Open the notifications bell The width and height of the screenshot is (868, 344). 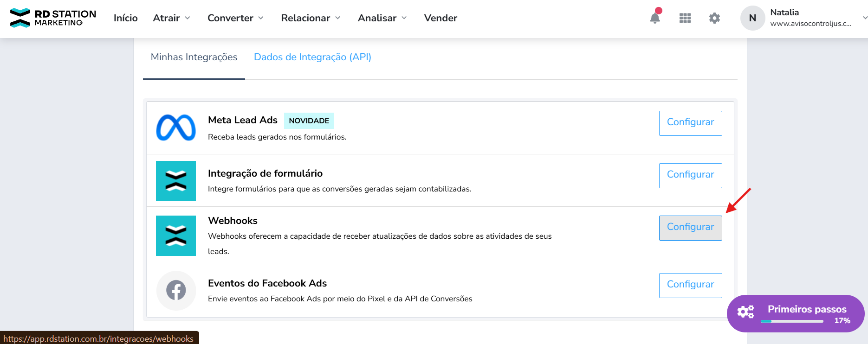click(x=655, y=18)
